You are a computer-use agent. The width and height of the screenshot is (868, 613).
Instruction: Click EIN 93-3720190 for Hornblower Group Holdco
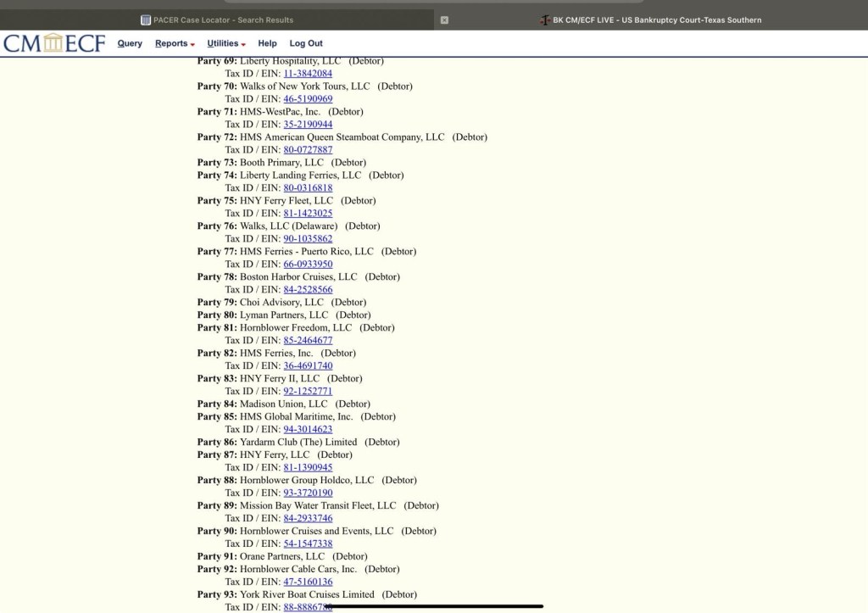click(308, 493)
